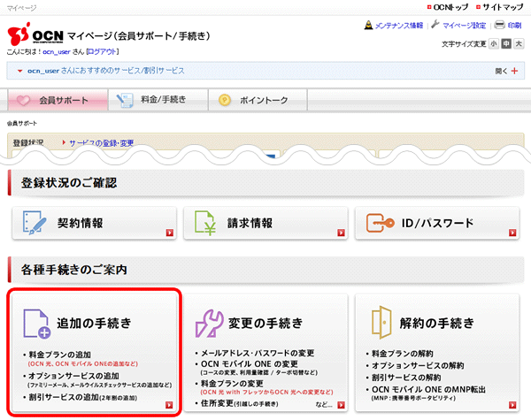
Task: Open ocn_userさんにおすすめのサービス/割引サービス link
Action: tap(106, 71)
